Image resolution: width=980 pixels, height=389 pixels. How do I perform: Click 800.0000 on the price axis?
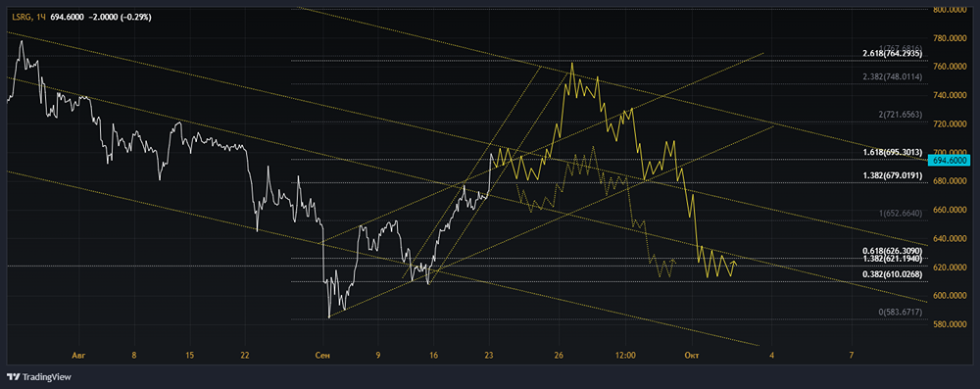click(950, 10)
